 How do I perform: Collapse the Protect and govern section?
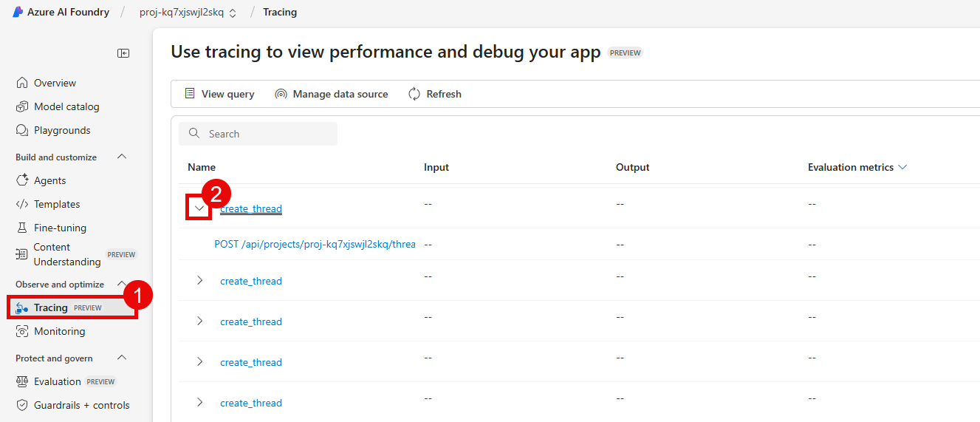point(123,358)
